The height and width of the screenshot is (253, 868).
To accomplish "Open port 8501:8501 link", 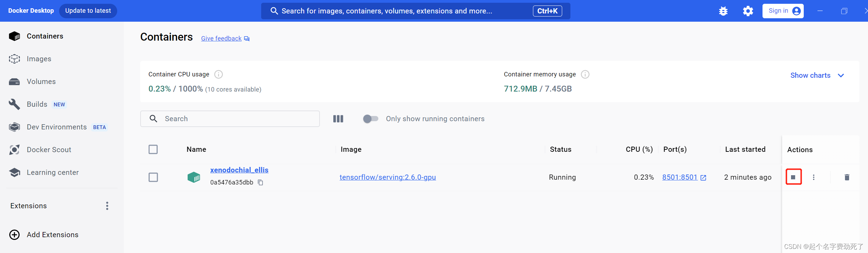I will pos(684,177).
